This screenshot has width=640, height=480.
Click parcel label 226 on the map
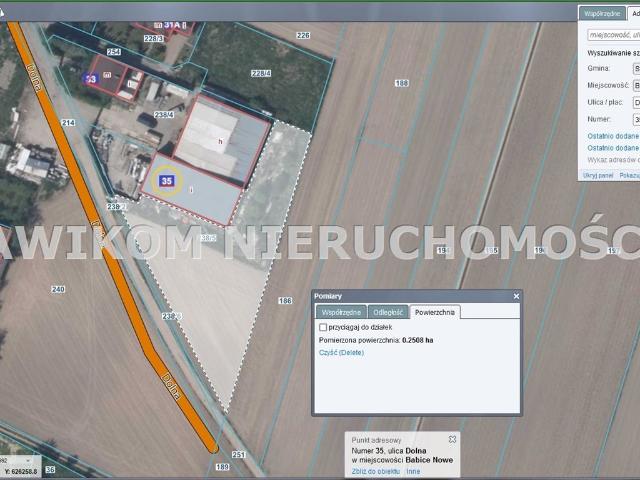pyautogui.click(x=303, y=36)
